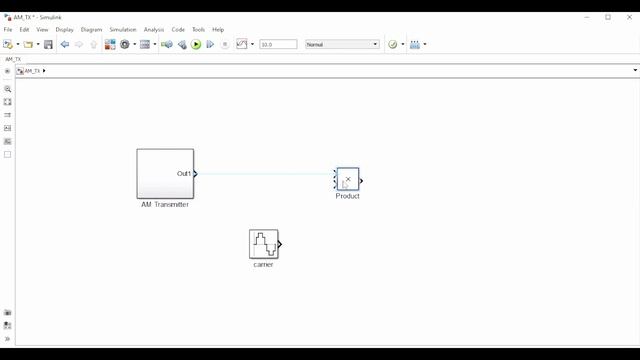
Task: Expand the Model Explorer dropdown arrow
Action: click(x=155, y=44)
